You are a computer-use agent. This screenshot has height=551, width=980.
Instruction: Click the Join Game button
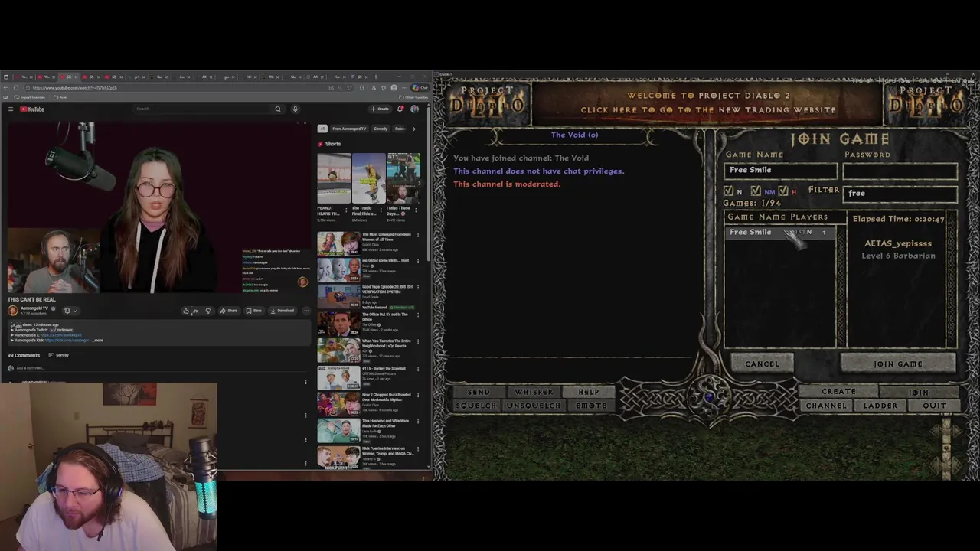[898, 364]
